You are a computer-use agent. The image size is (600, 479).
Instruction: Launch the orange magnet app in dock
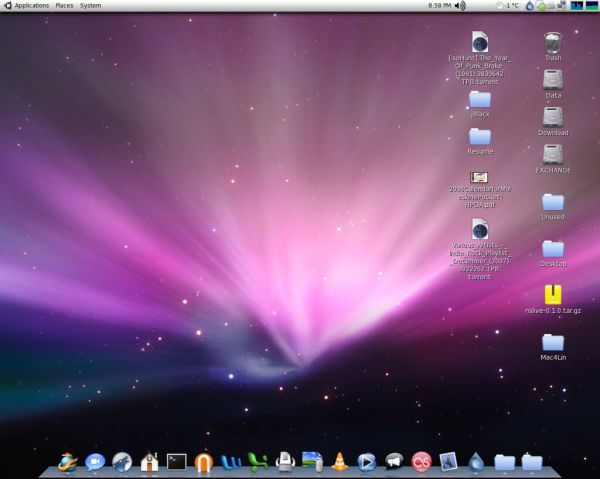click(x=204, y=462)
